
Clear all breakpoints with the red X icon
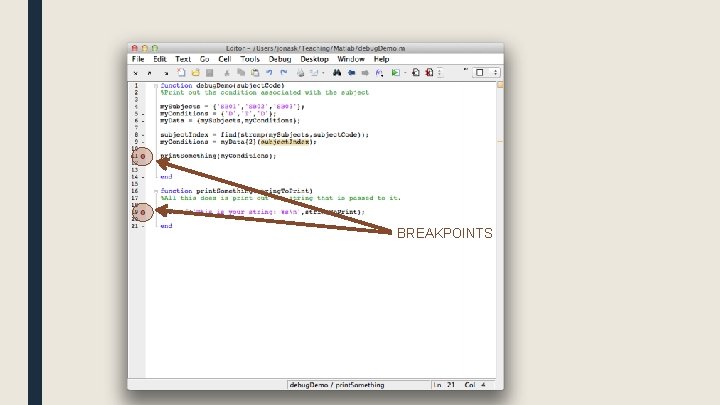(x=429, y=73)
